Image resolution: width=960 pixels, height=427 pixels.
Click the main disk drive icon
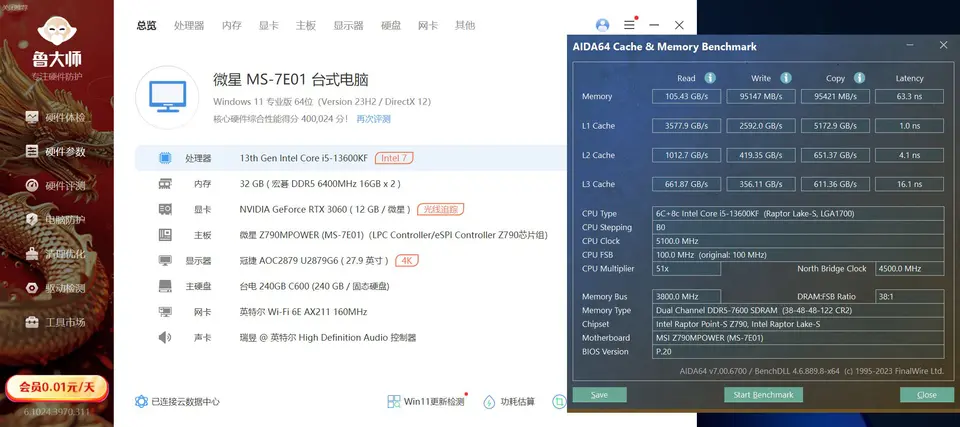[x=165, y=286]
